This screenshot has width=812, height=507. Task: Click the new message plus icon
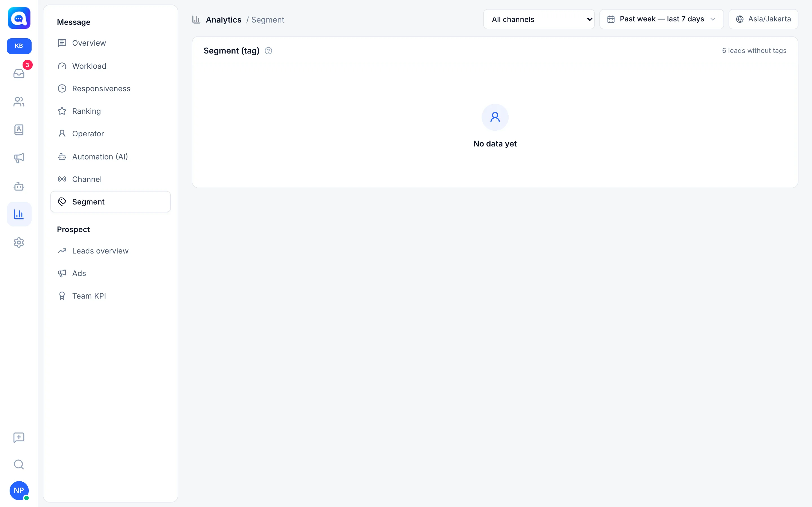click(19, 437)
